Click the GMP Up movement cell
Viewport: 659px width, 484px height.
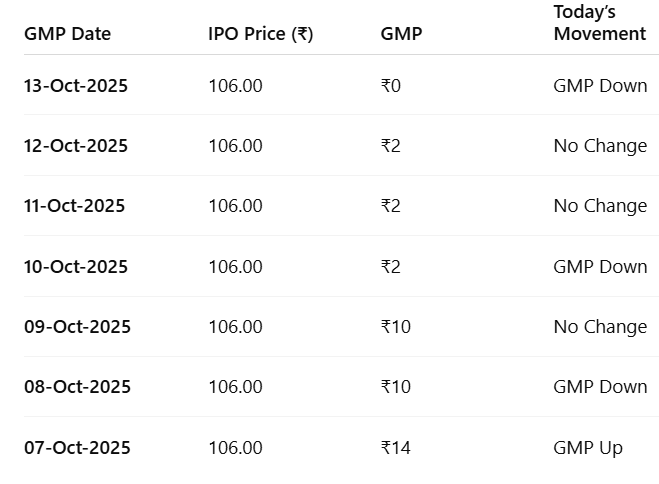(x=587, y=448)
